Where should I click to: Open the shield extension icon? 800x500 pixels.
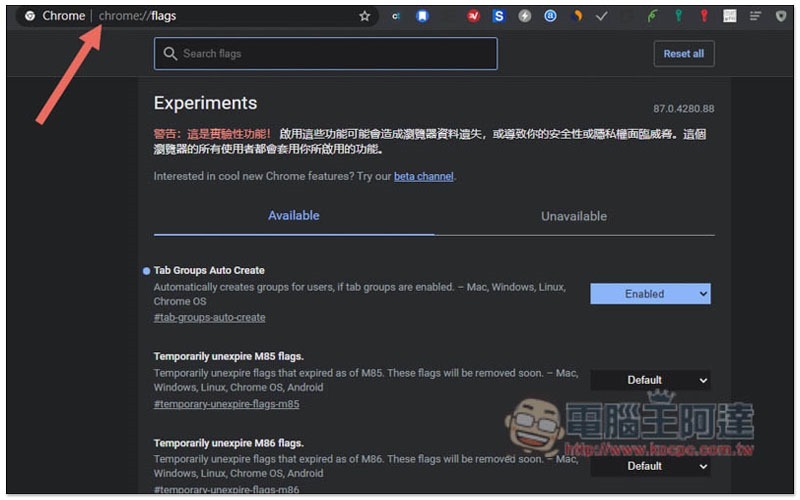pyautogui.click(x=781, y=16)
